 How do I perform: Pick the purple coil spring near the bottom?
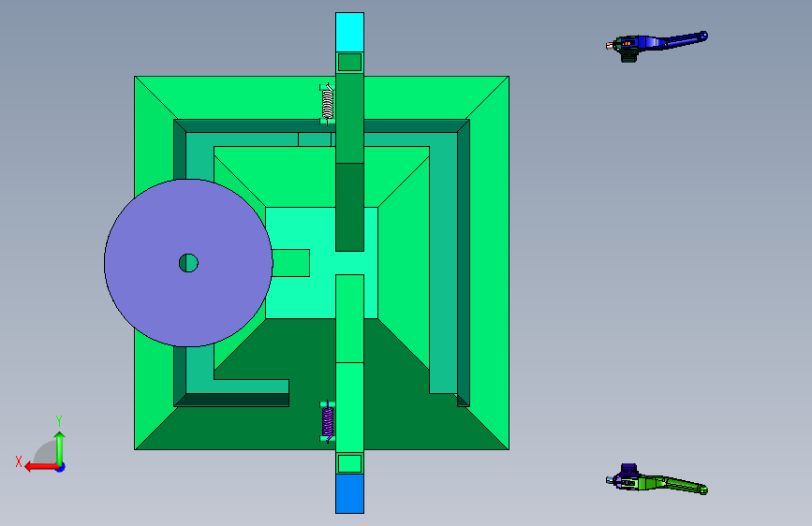[x=327, y=421]
